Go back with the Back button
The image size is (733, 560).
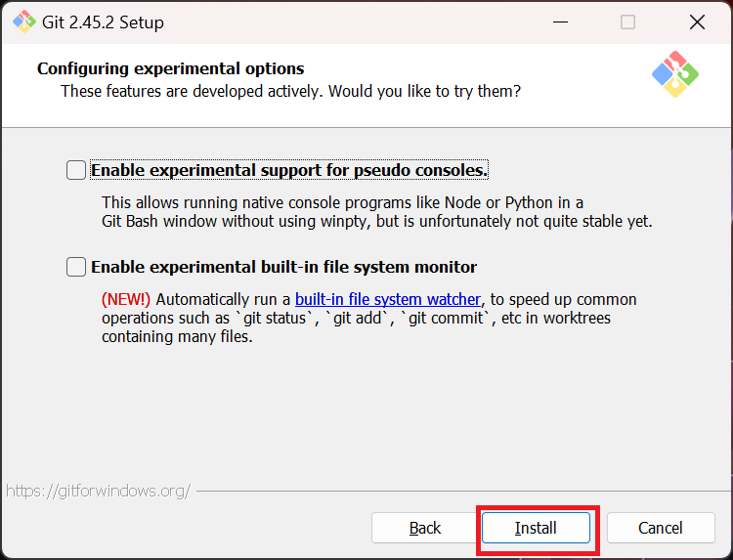tap(425, 528)
